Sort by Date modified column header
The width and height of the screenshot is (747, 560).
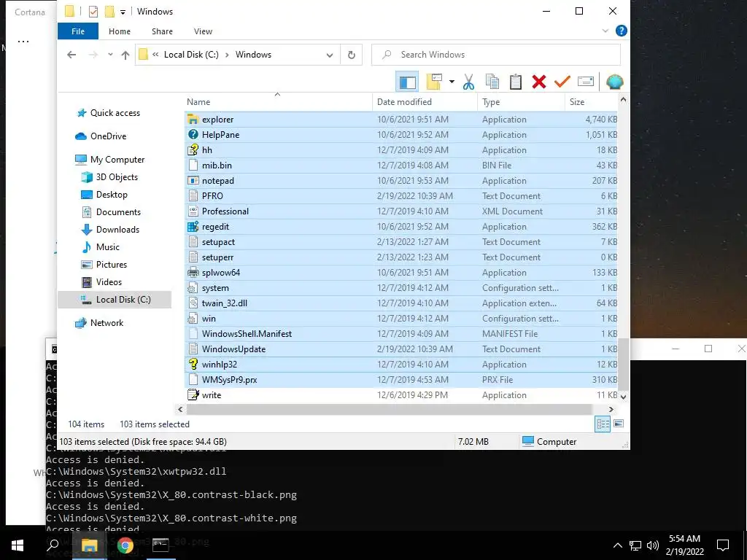click(x=425, y=102)
